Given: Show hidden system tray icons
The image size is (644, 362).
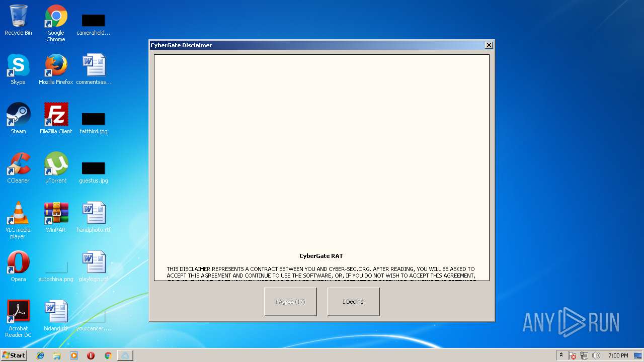Looking at the screenshot, I should [x=561, y=355].
